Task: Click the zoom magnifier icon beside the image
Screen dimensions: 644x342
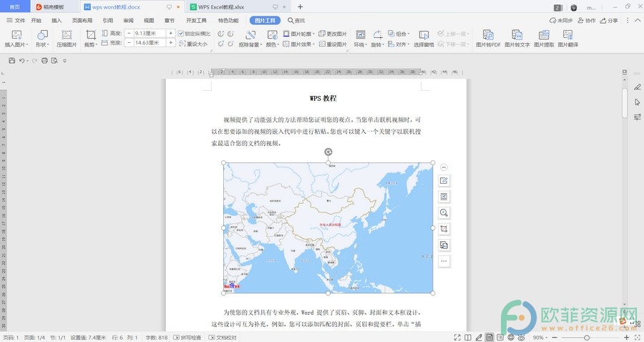Action: tap(444, 212)
